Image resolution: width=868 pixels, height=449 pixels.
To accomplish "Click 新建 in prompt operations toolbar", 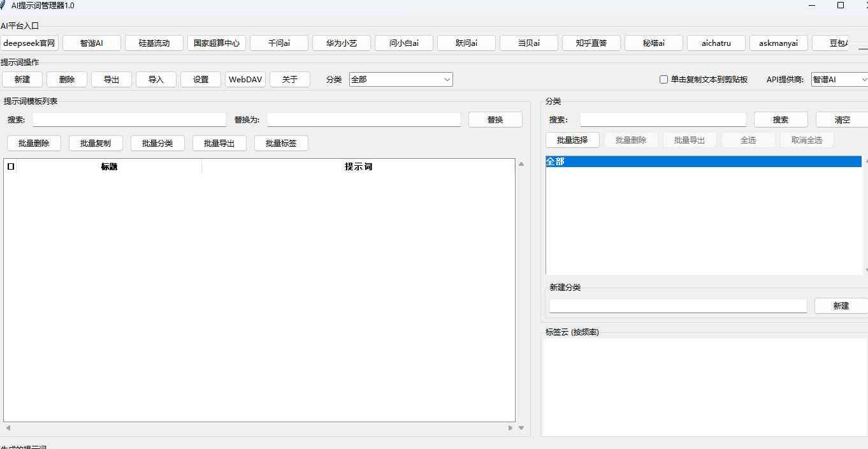I will pos(22,80).
